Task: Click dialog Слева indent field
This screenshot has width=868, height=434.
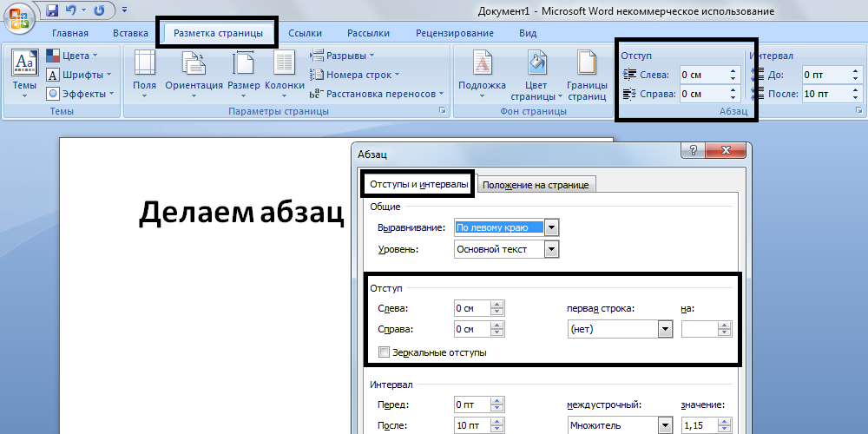Action: [x=472, y=308]
